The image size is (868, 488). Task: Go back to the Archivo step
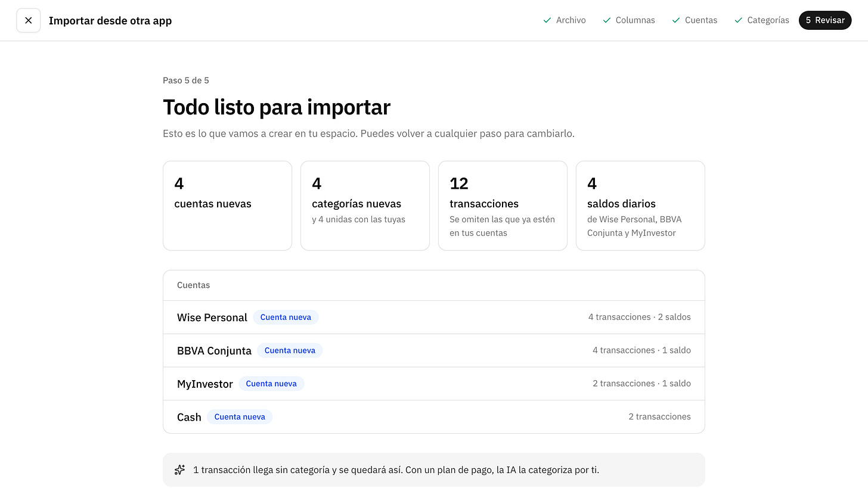click(564, 20)
